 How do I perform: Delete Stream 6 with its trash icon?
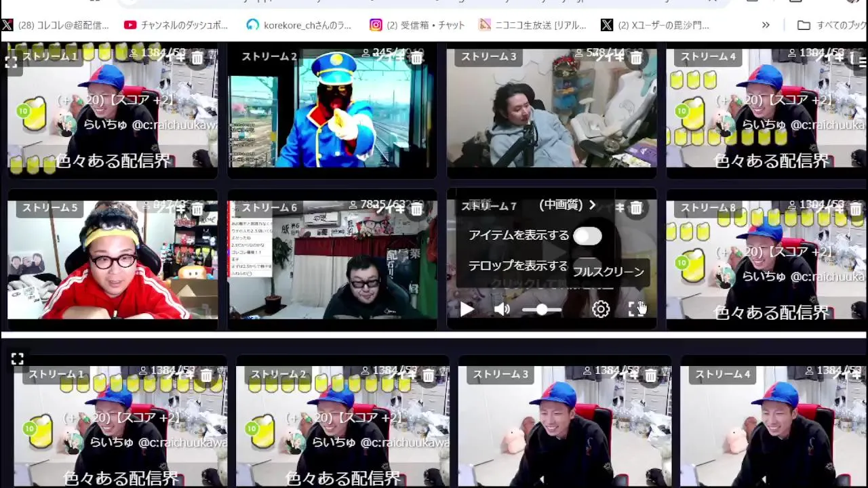pyautogui.click(x=416, y=209)
